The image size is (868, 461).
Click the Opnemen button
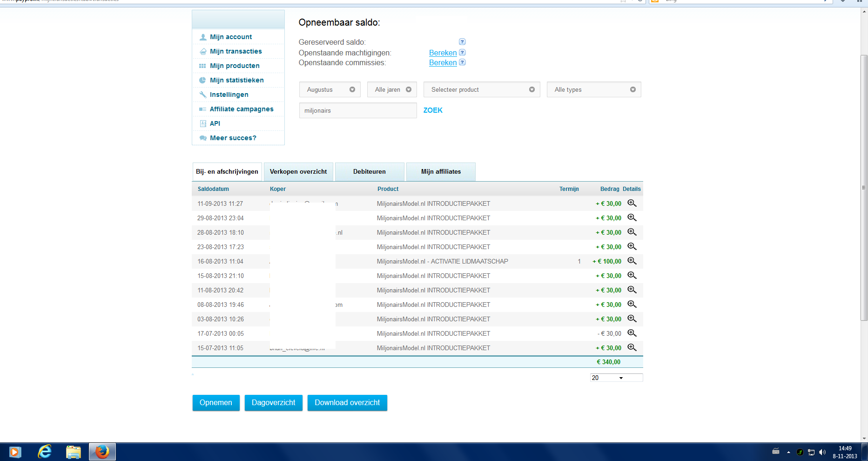coord(216,403)
